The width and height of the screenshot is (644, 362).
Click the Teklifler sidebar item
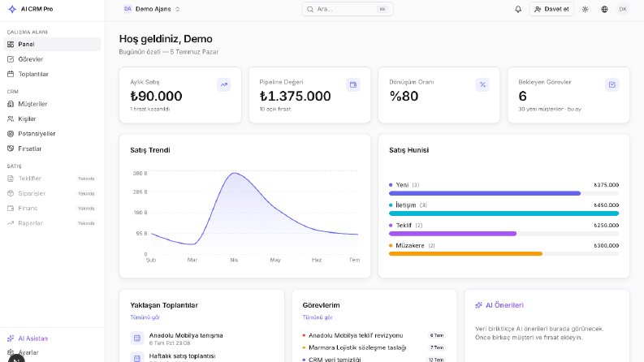click(52, 179)
